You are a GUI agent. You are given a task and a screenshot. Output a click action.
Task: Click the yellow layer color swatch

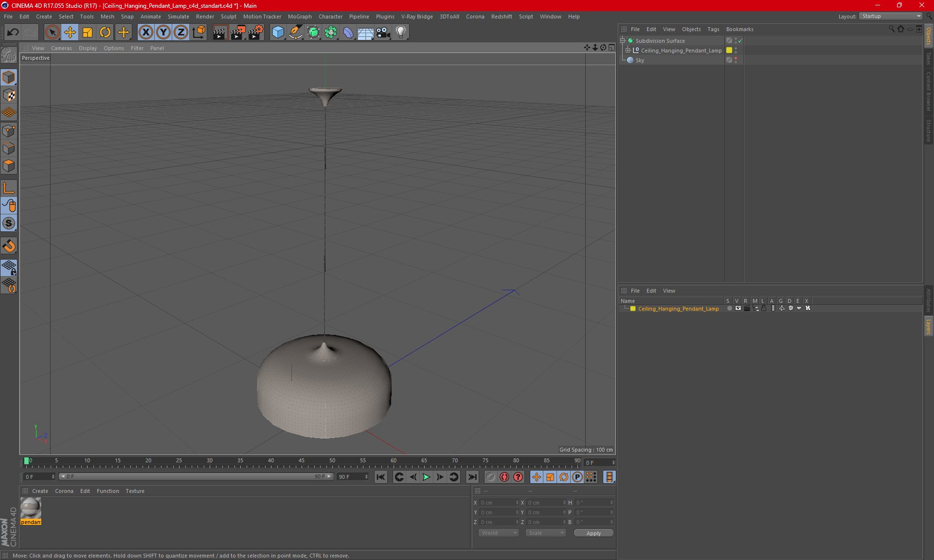[x=633, y=309]
